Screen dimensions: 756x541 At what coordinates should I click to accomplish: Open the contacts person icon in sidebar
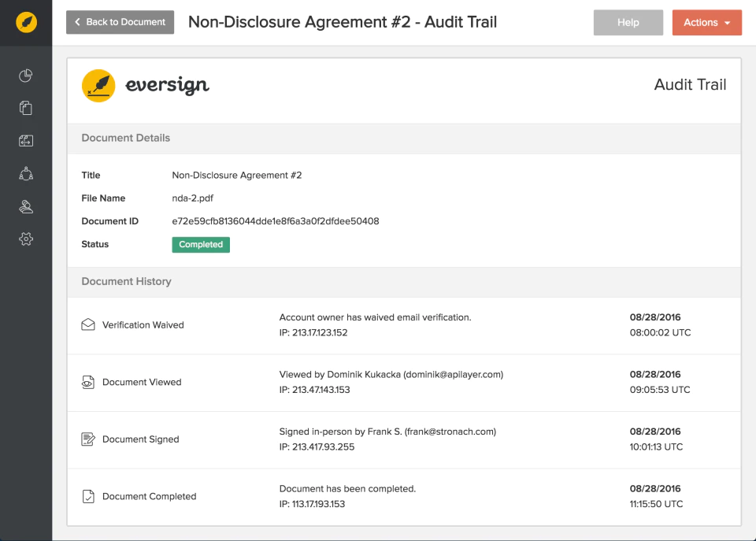click(26, 206)
